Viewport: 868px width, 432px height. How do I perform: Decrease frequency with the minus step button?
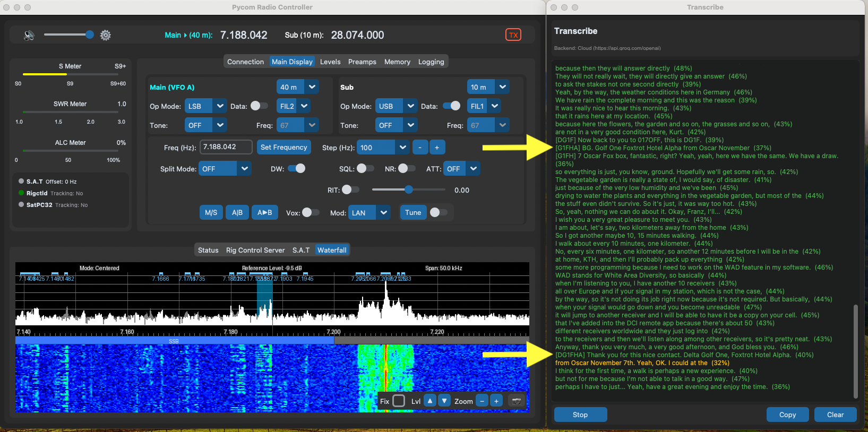(x=420, y=148)
